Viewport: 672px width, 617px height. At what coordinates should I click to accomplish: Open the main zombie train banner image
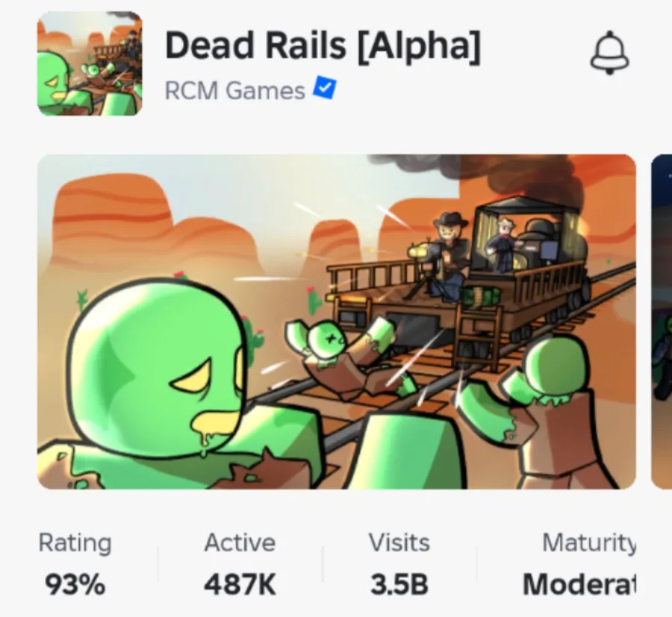point(337,322)
